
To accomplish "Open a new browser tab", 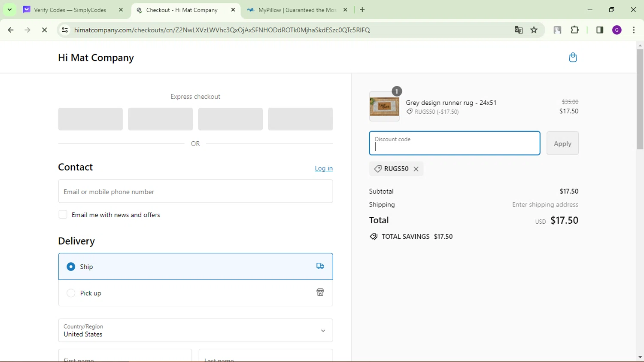I will 362,10.
